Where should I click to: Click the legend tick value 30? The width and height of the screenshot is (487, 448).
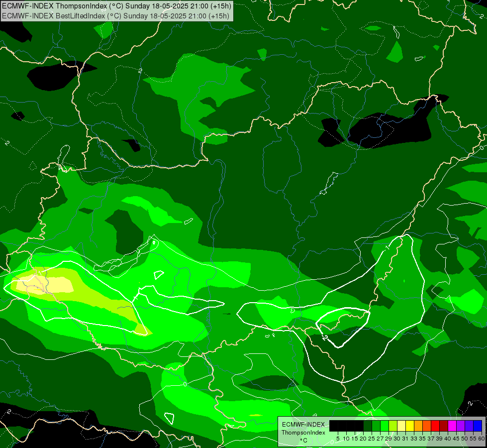coord(397,439)
